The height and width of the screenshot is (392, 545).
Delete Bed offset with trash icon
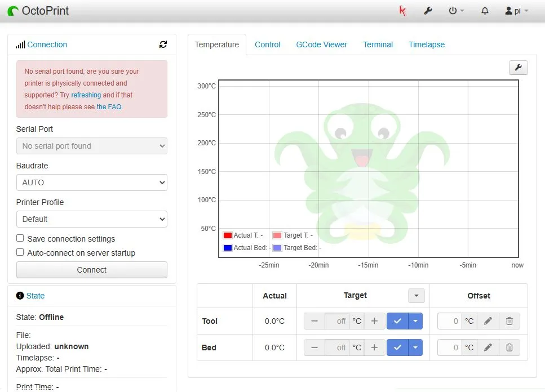click(x=509, y=348)
